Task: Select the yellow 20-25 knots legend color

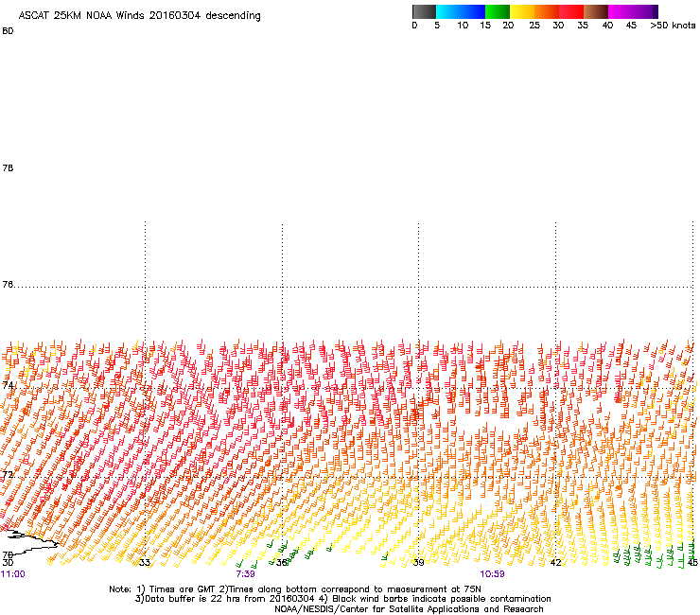Action: [x=522, y=11]
